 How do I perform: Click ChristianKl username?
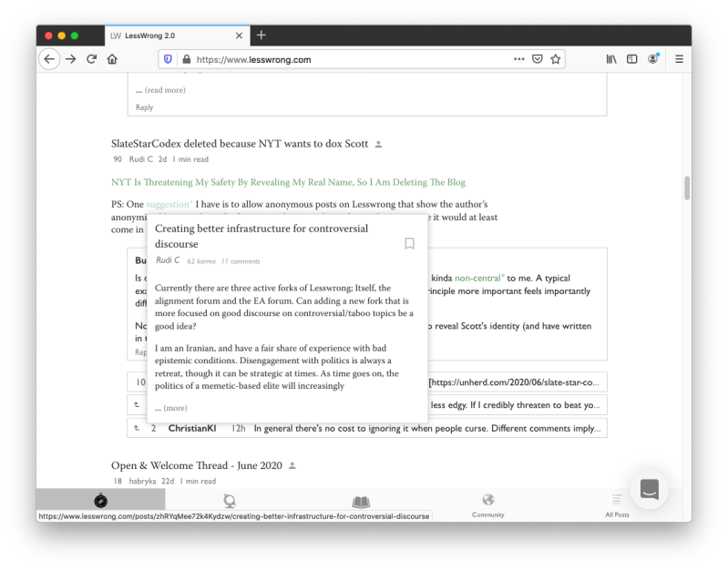coord(192,428)
